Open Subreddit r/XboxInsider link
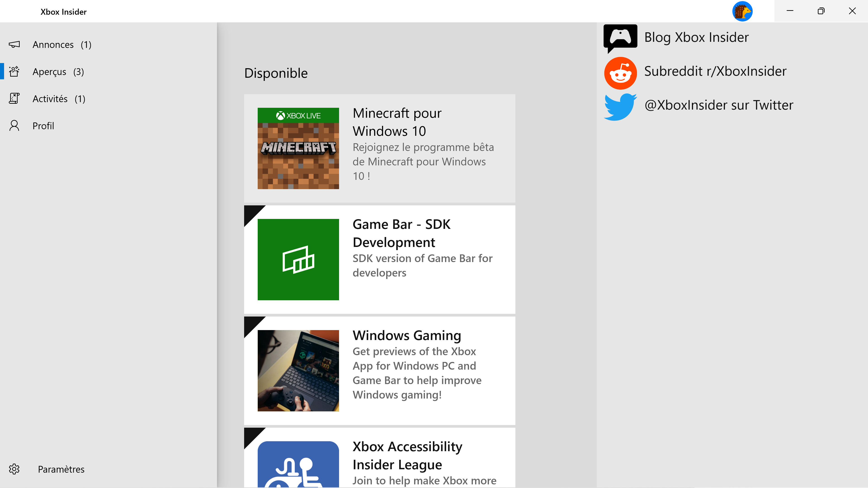This screenshot has height=488, width=868. (x=715, y=71)
